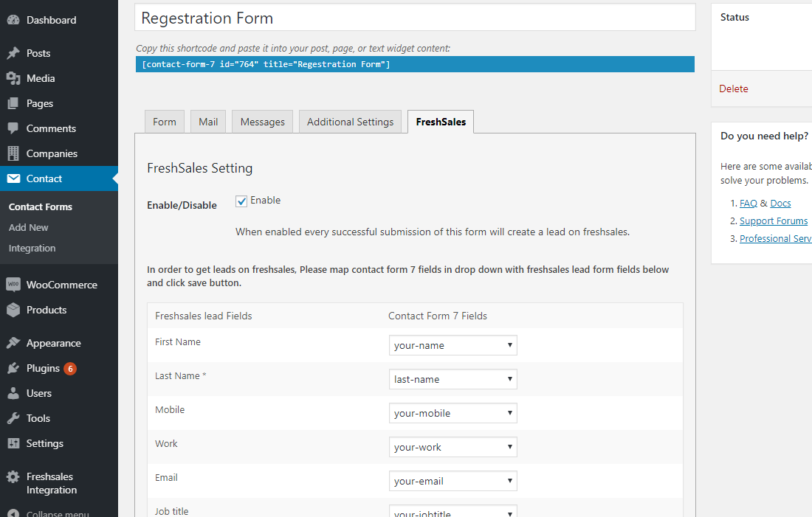Open the Email field mapping dropdown
The height and width of the screenshot is (517, 812).
pyautogui.click(x=453, y=481)
